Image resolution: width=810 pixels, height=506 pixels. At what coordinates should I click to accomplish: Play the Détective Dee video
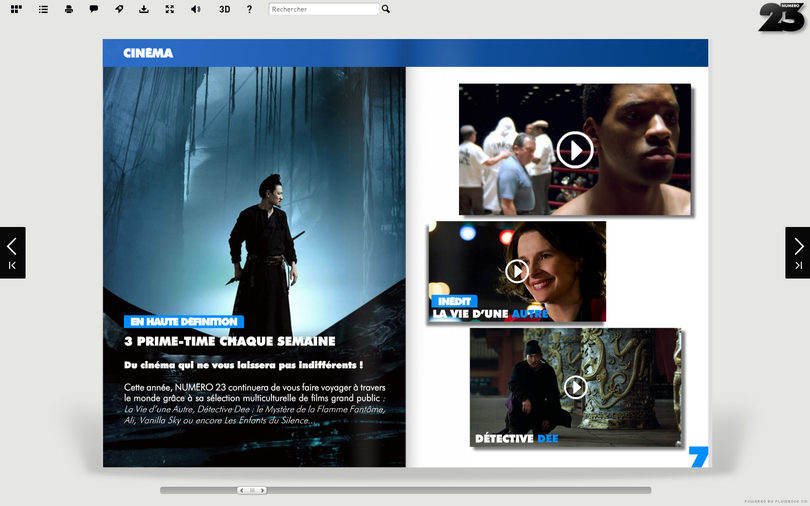(x=575, y=387)
